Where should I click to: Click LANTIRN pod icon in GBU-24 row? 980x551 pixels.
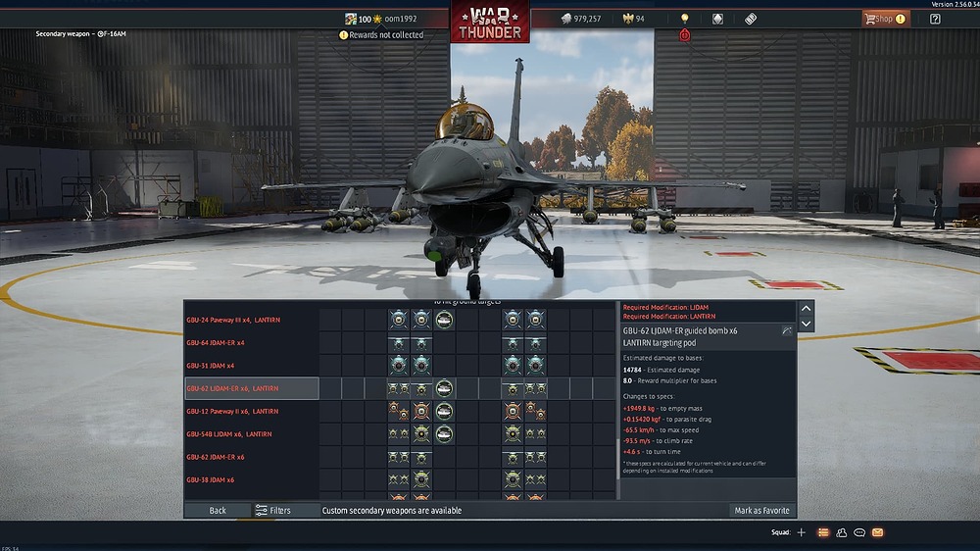point(444,320)
